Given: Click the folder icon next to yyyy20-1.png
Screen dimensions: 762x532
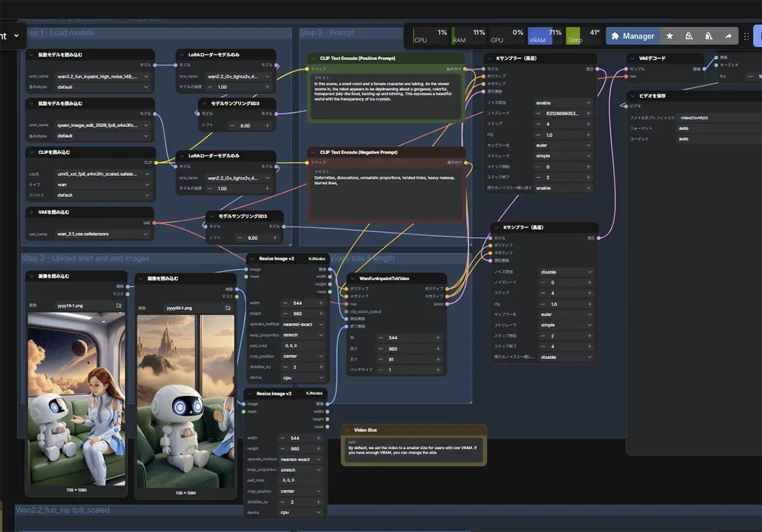Looking at the screenshot, I should pos(227,308).
